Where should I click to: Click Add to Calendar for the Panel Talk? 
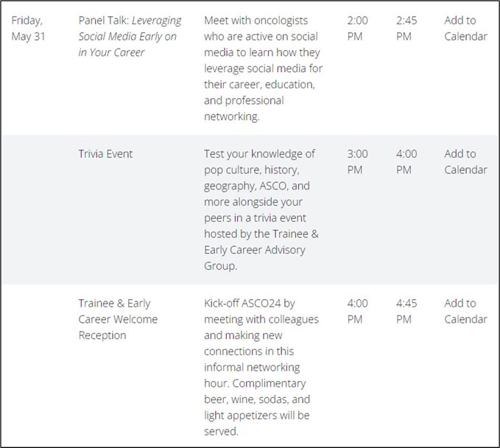[465, 29]
